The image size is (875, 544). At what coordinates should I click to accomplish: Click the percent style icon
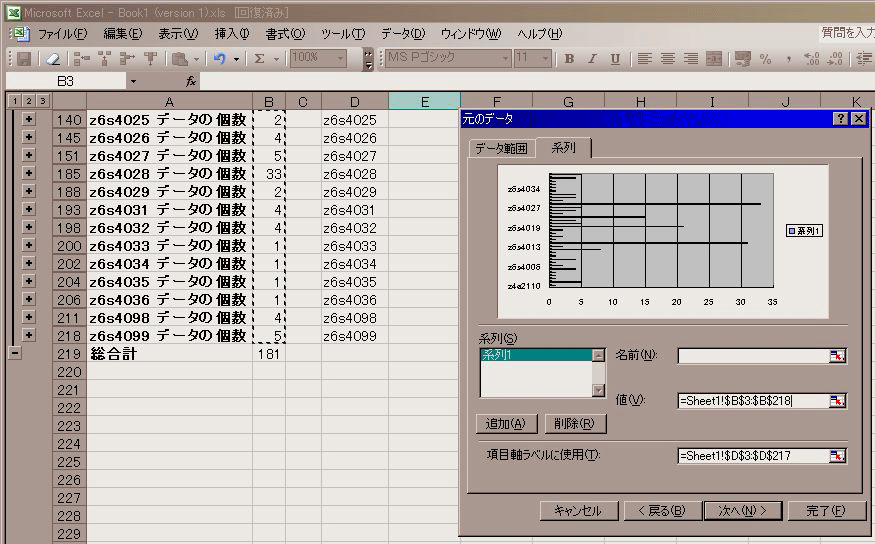click(x=765, y=59)
